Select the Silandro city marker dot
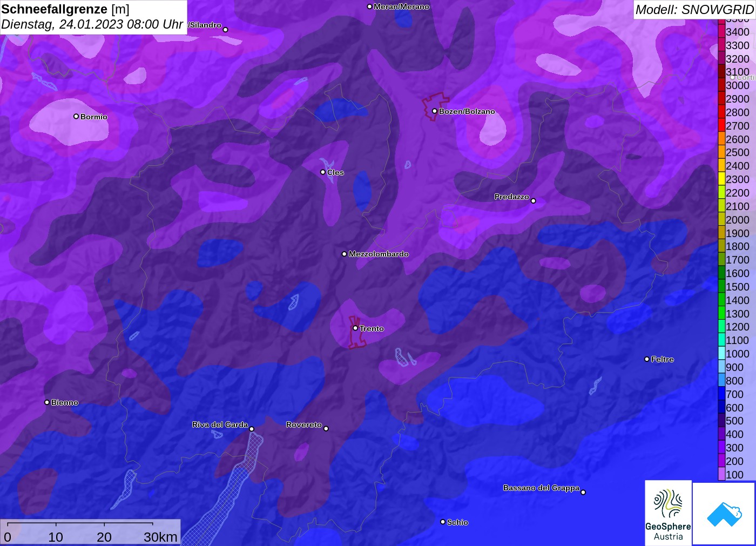 pos(226,30)
